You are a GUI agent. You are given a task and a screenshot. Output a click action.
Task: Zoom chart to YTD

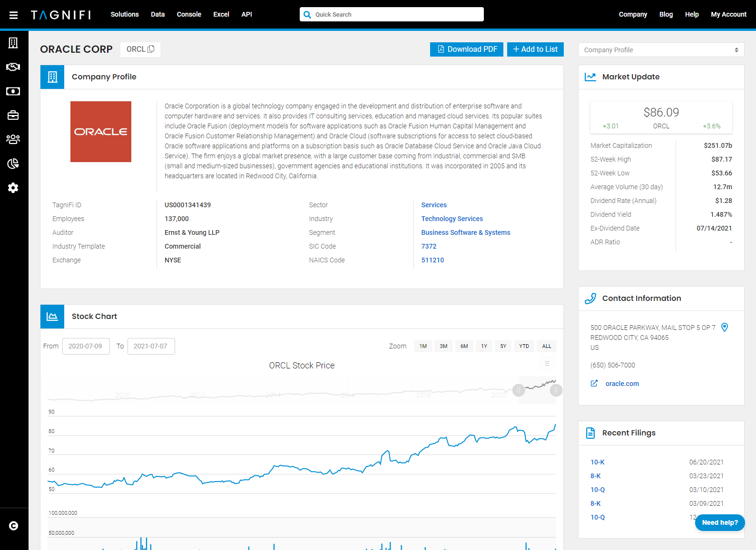point(524,346)
